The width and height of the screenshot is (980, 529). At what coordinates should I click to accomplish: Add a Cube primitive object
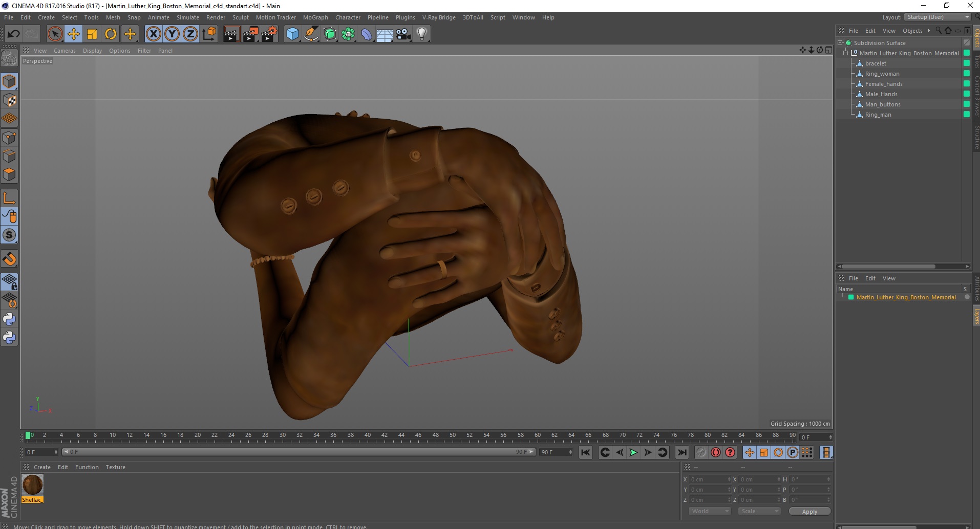click(292, 34)
